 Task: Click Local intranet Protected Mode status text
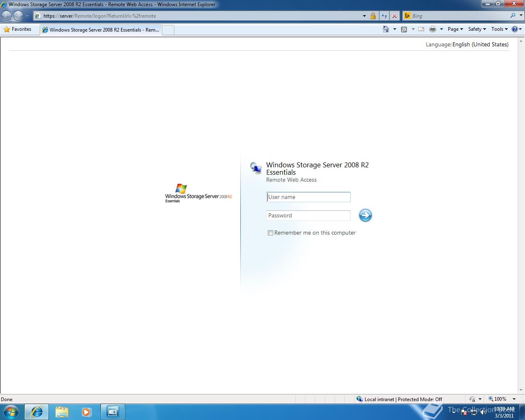pos(403,399)
